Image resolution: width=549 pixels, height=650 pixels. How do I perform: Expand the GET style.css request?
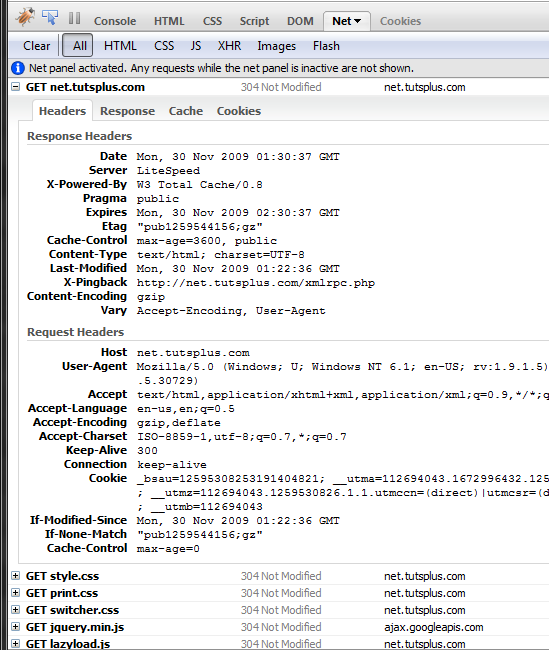point(15,576)
